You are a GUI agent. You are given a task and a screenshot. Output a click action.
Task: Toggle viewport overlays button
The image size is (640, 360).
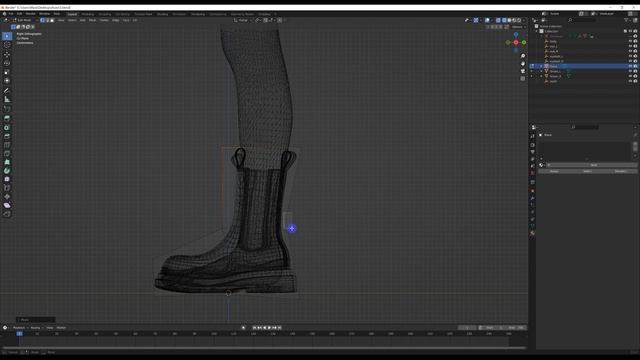487,20
